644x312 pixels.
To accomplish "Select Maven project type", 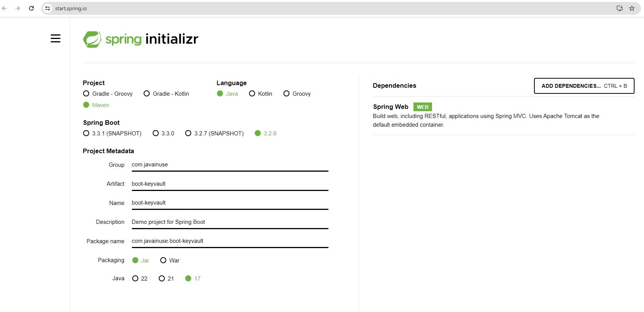I will point(96,105).
